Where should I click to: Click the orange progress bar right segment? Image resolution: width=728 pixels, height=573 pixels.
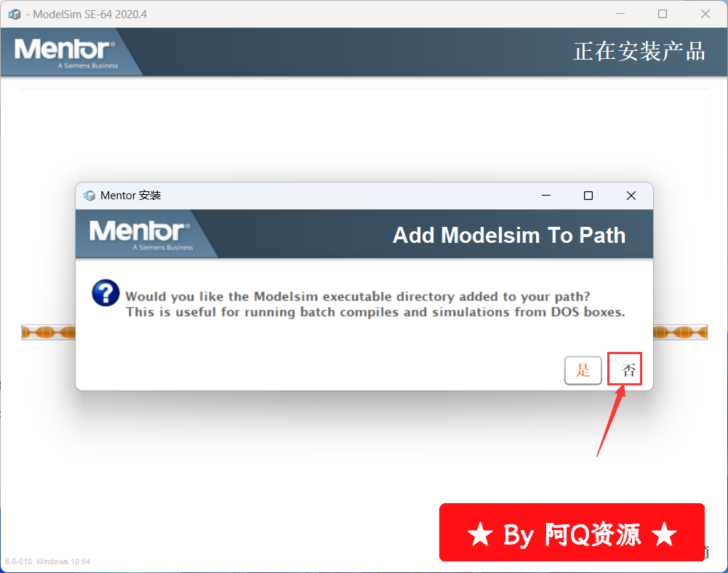(x=680, y=332)
